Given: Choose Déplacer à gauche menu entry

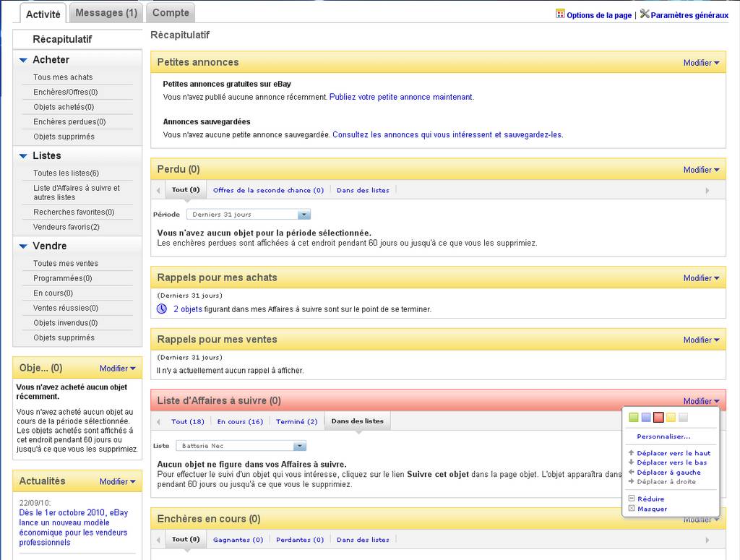Looking at the screenshot, I should [x=668, y=473].
